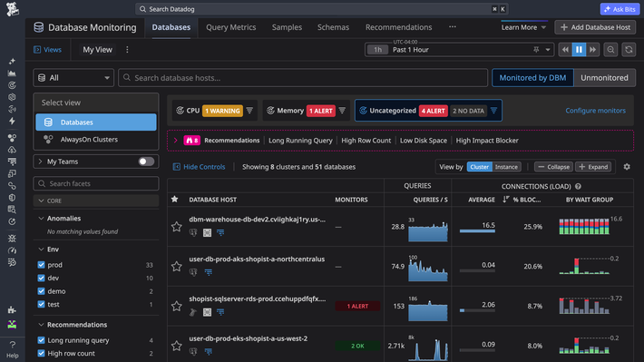Open the Past 1 Hour time dropdown
The height and width of the screenshot is (362, 644).
click(459, 50)
